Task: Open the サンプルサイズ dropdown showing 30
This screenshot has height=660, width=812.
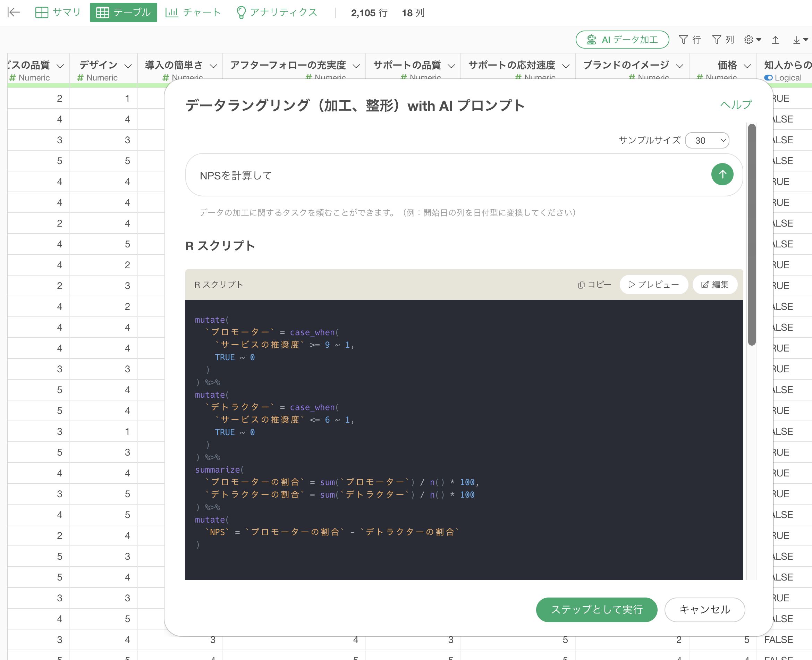Action: (707, 141)
